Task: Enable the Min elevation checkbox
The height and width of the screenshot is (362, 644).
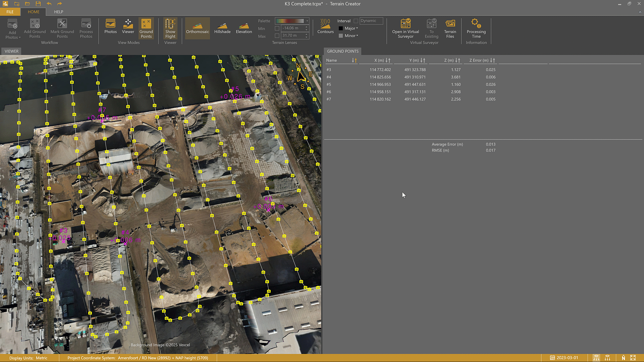Action: point(277,28)
